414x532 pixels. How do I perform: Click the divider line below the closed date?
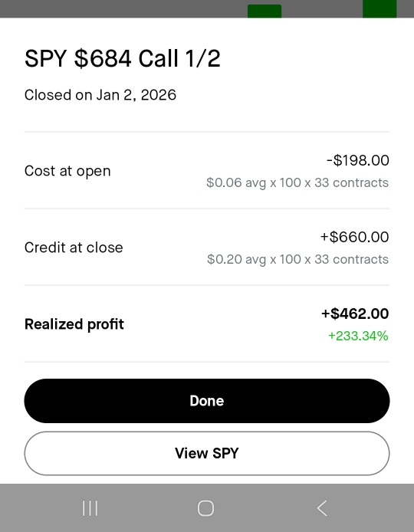(207, 132)
